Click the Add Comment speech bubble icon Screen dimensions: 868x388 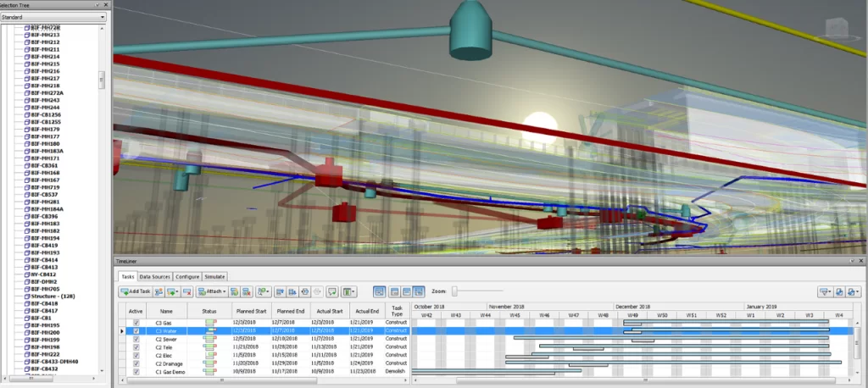tap(332, 291)
